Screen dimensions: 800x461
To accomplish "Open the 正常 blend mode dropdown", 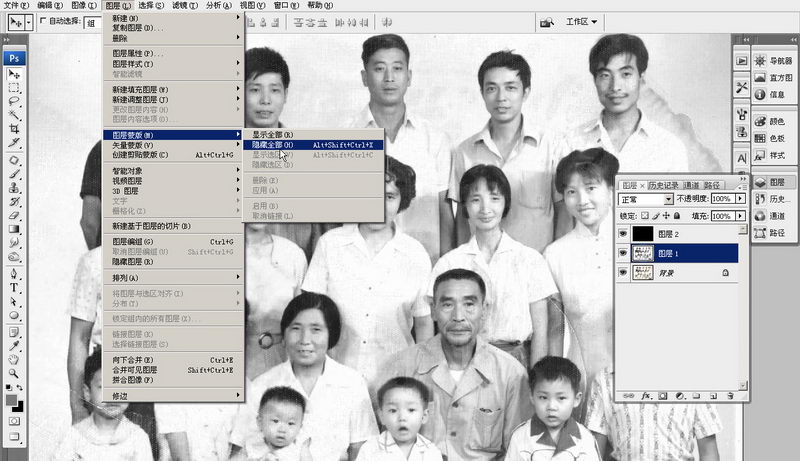I will 645,199.
